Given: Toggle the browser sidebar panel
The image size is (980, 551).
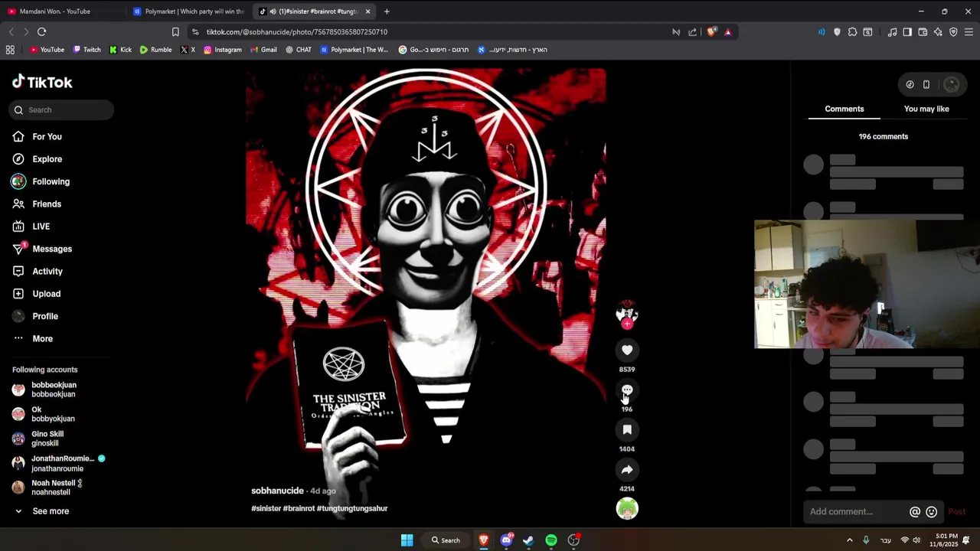Looking at the screenshot, I should click(x=907, y=32).
